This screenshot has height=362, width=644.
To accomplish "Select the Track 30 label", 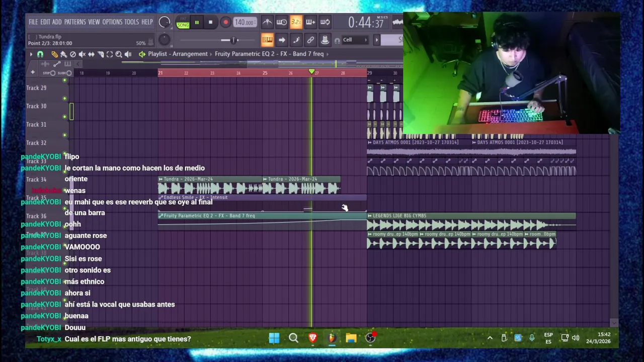I will point(36,106).
